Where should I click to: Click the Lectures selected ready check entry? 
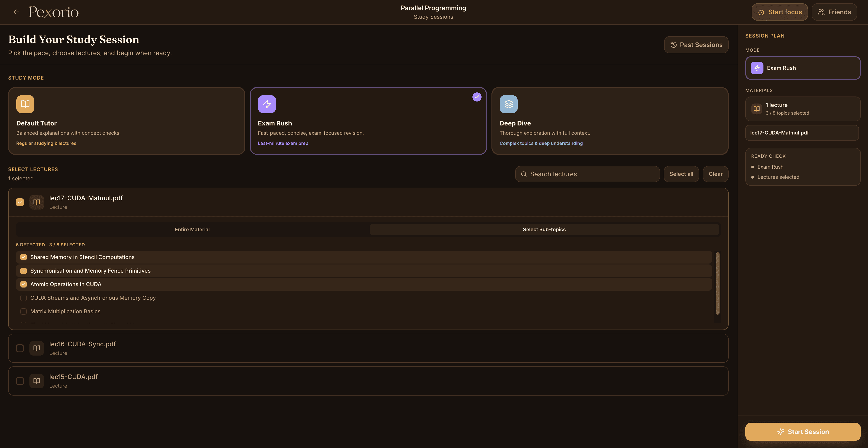click(x=778, y=177)
